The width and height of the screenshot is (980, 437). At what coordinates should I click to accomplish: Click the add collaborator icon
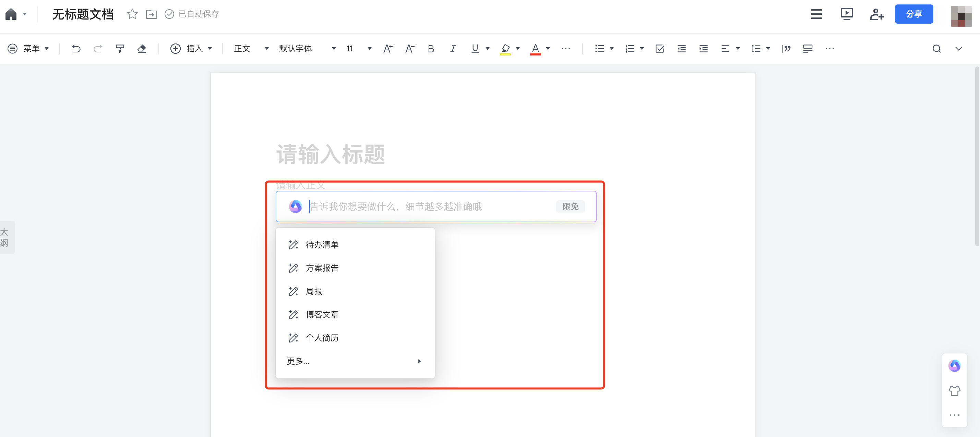click(876, 14)
